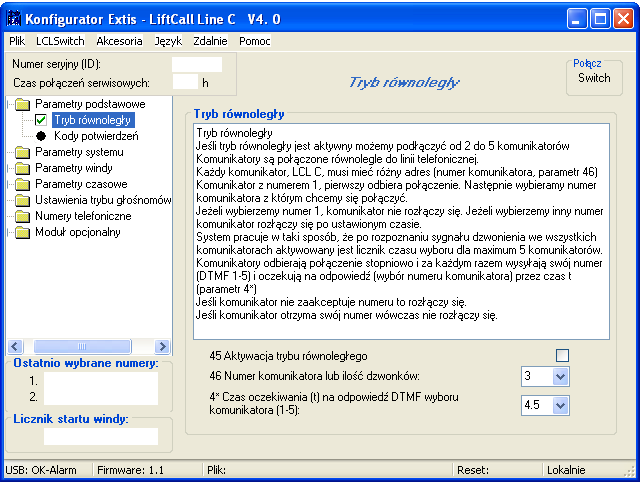
Task: Select Kody potwierdzeń in the tree
Action: (x=96, y=136)
